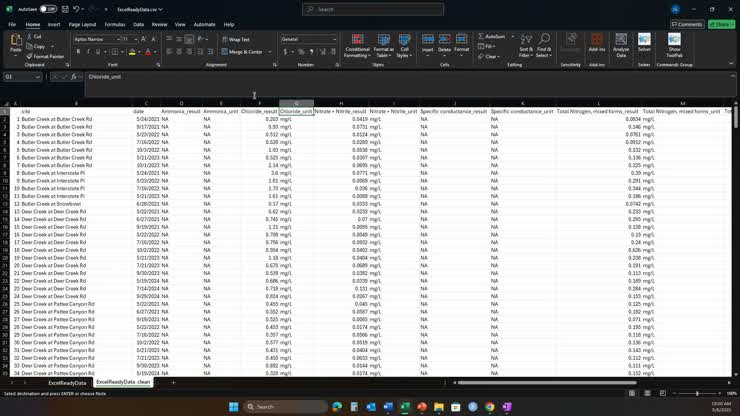Expand the Merge & Center dropdown arrow
Screen dimensions: 740x416
(x=270, y=52)
